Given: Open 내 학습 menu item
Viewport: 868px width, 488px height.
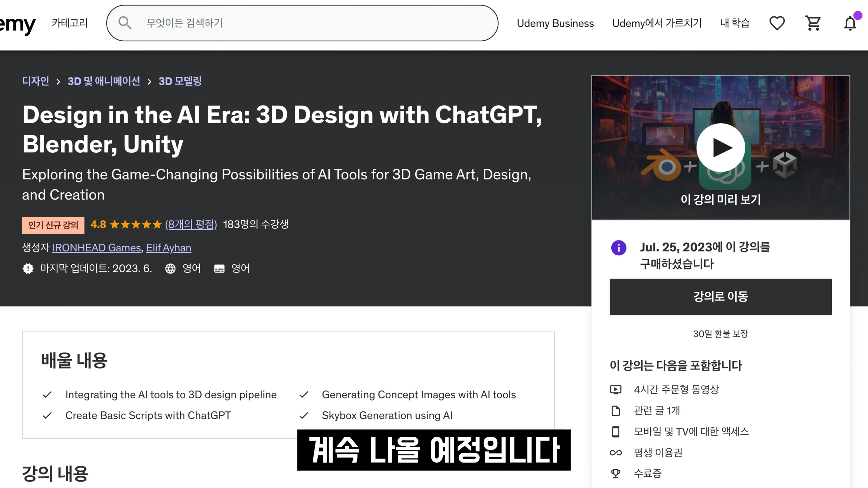Looking at the screenshot, I should 735,23.
